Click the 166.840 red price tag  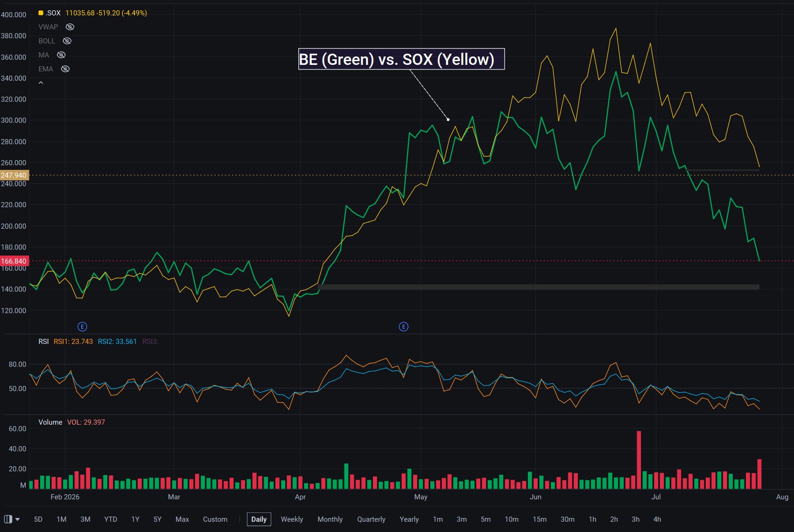click(14, 261)
